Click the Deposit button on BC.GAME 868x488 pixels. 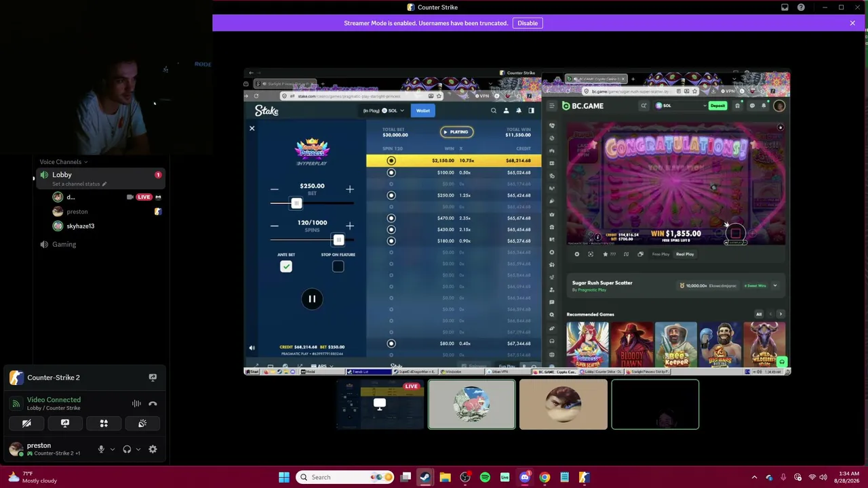click(717, 106)
